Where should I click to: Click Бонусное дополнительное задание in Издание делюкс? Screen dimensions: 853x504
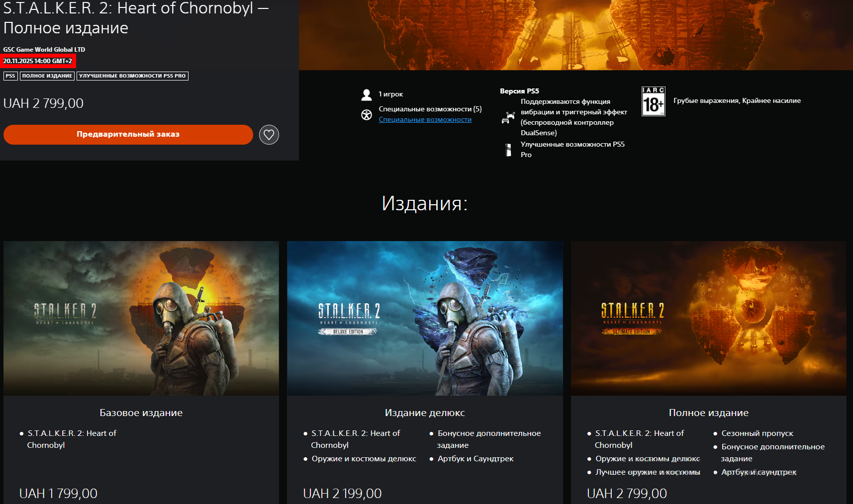[489, 439]
